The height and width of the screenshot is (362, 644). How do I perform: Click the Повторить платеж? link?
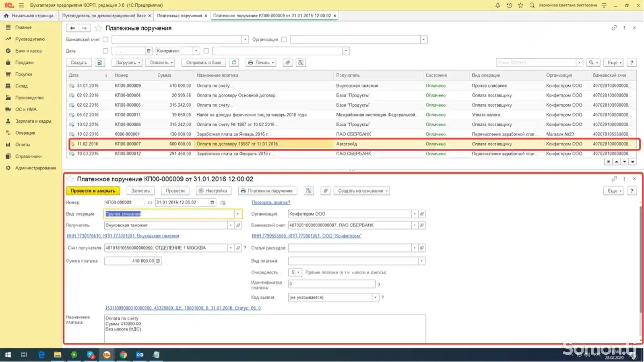pyautogui.click(x=271, y=202)
